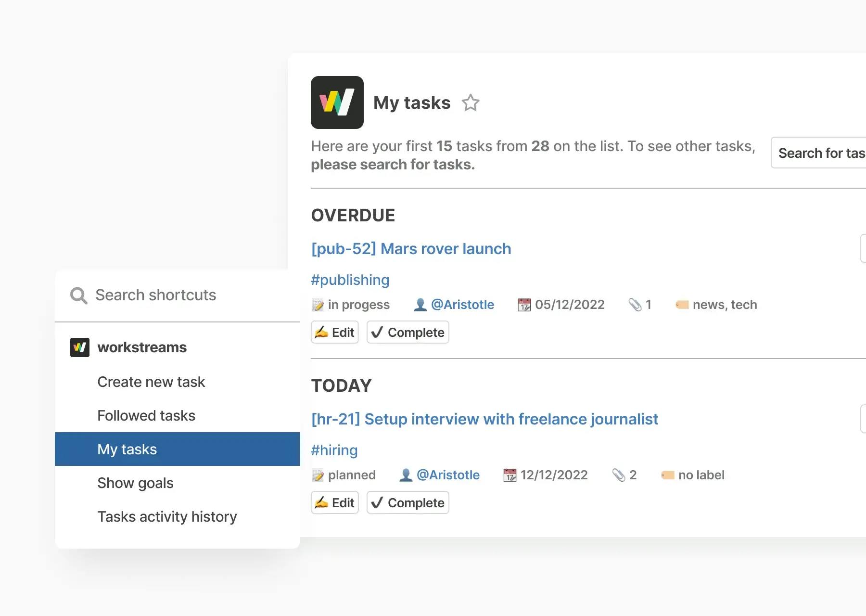The image size is (866, 616).
Task: Click the calendar icon next to 12/12/2022
Action: click(509, 475)
